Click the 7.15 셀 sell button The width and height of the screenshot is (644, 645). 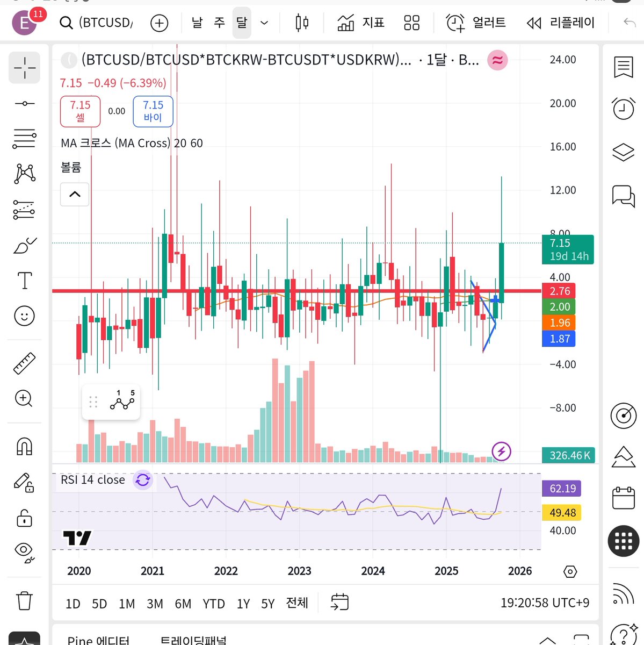coord(80,111)
